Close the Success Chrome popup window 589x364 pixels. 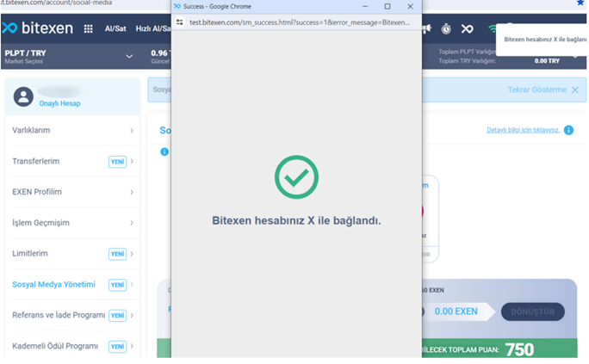point(410,6)
